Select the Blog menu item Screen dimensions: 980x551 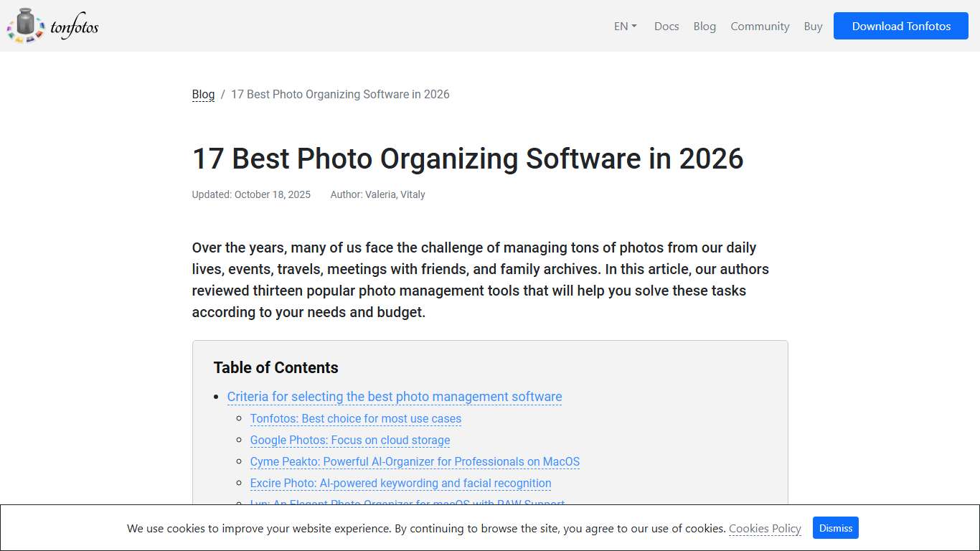[705, 26]
